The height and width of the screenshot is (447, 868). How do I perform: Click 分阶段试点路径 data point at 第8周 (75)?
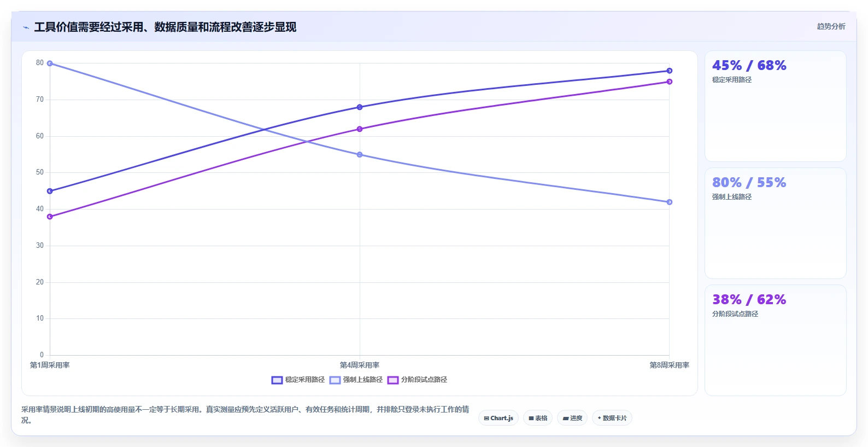[670, 82]
